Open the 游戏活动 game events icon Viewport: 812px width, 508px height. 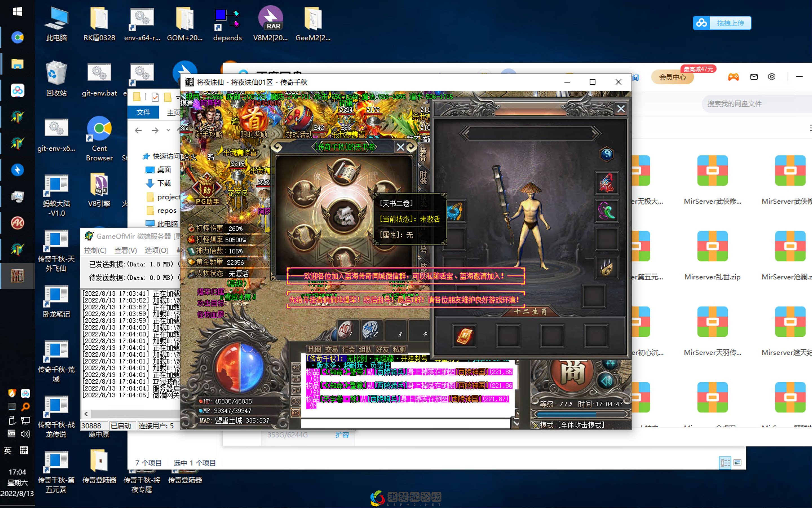click(x=299, y=121)
